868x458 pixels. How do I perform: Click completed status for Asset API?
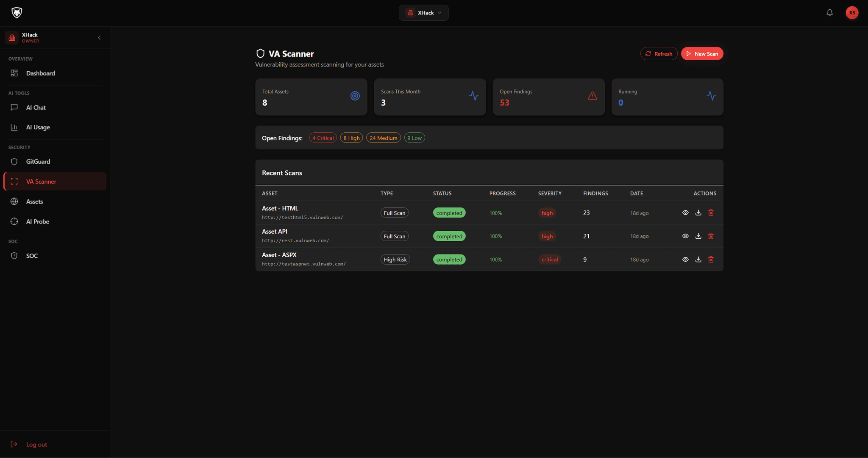(x=449, y=236)
